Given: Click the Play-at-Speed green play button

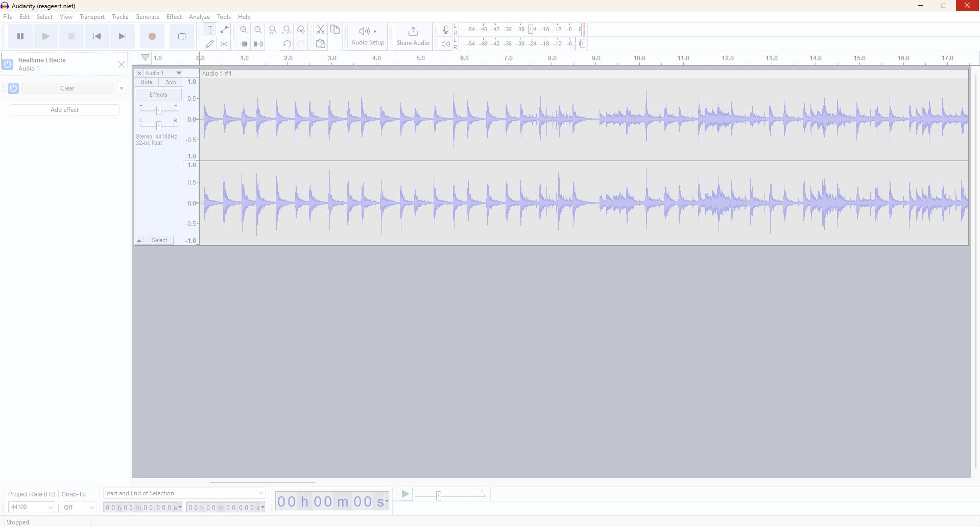Looking at the screenshot, I should click(x=405, y=494).
